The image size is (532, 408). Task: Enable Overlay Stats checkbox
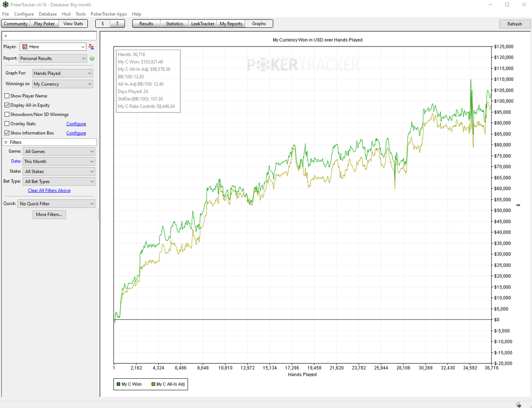7,124
